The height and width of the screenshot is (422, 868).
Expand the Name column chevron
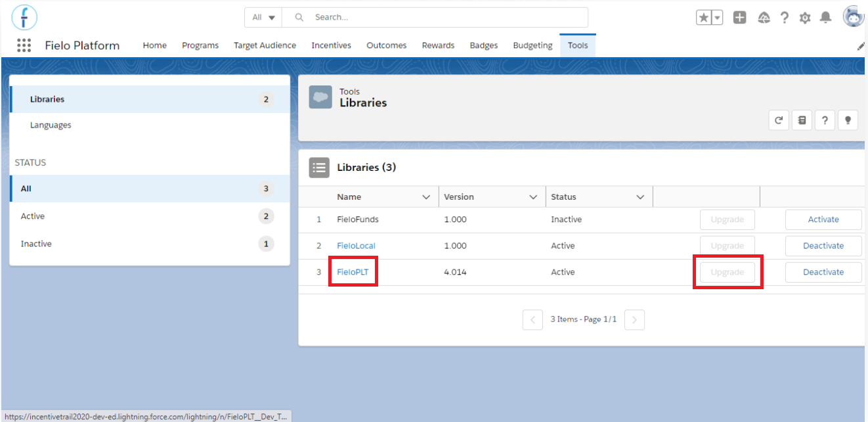pos(426,197)
